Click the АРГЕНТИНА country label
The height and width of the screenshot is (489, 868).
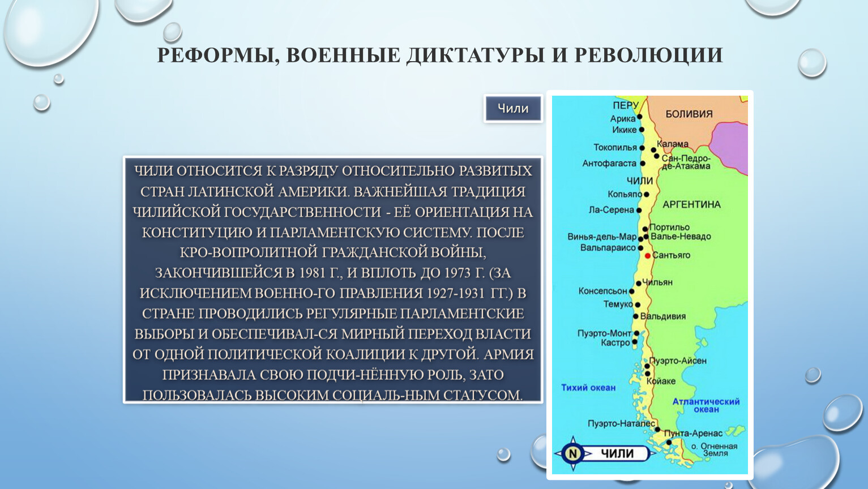click(x=691, y=204)
